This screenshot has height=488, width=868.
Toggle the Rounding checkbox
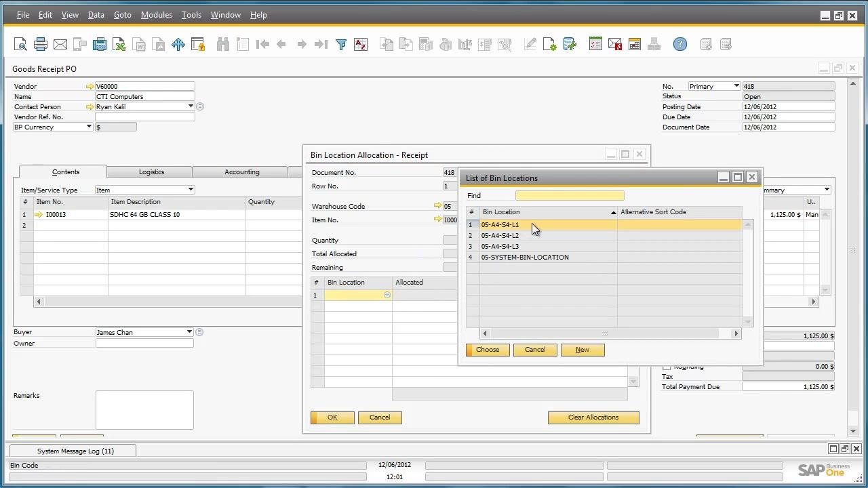pos(667,367)
